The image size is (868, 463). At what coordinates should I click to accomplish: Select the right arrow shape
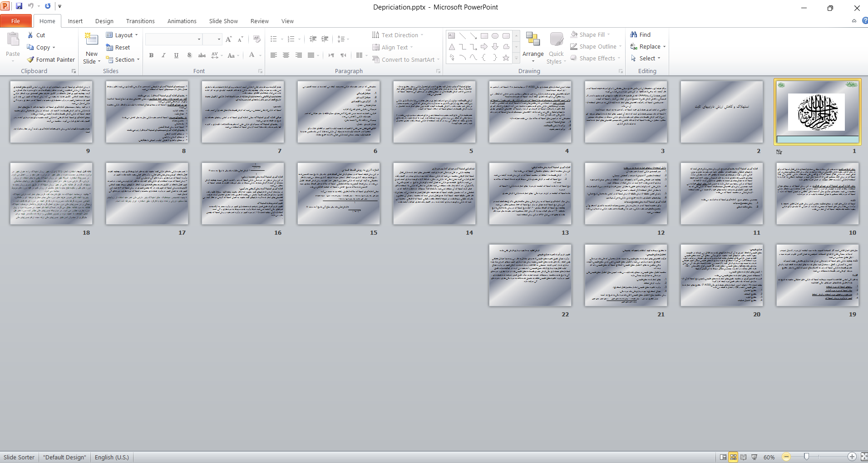pyautogui.click(x=484, y=47)
